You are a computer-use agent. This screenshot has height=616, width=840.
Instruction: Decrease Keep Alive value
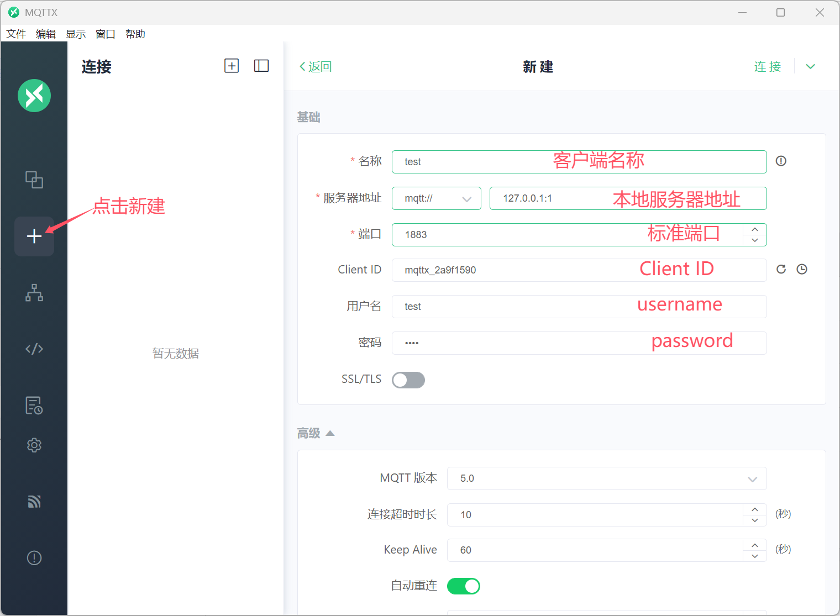(x=755, y=556)
